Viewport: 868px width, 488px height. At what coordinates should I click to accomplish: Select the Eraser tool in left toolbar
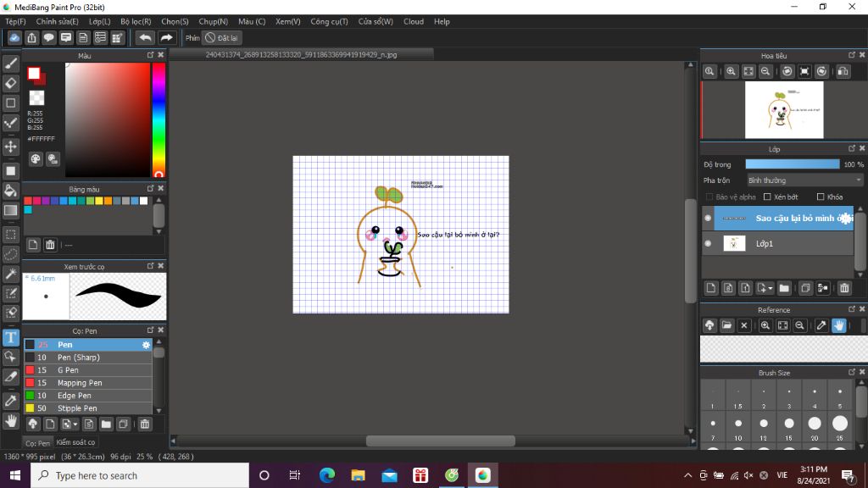pyautogui.click(x=10, y=83)
